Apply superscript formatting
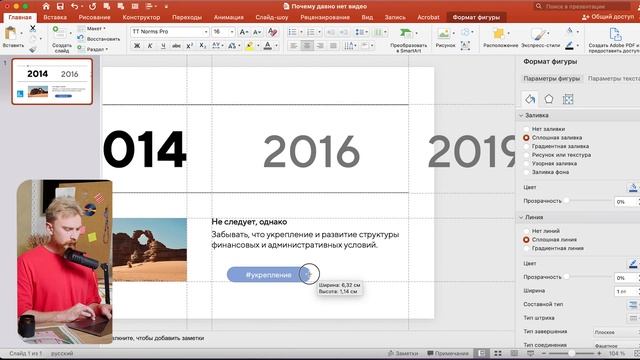Image resolution: width=640 pixels, height=360 pixels. pos(189,46)
